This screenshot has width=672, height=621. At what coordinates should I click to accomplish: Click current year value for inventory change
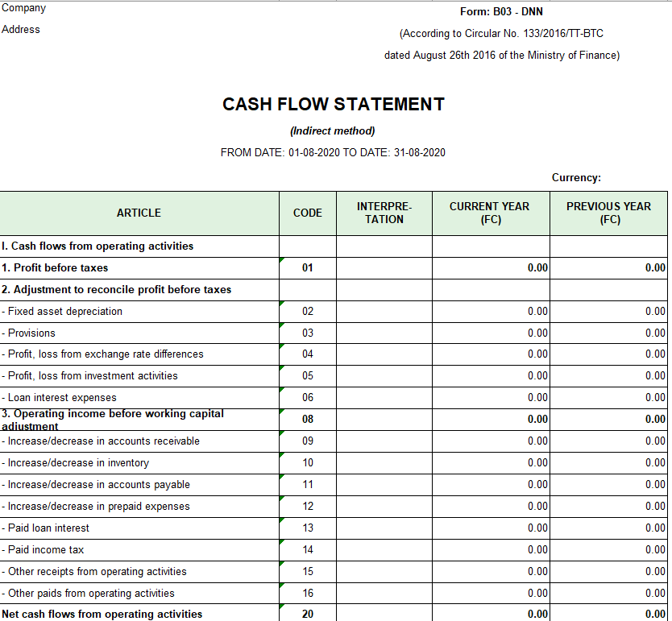(491, 462)
